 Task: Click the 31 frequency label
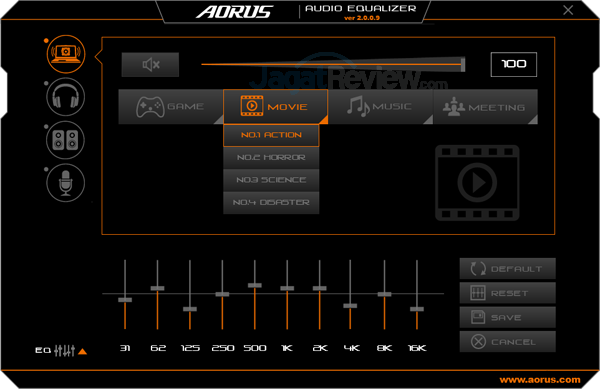click(x=125, y=348)
